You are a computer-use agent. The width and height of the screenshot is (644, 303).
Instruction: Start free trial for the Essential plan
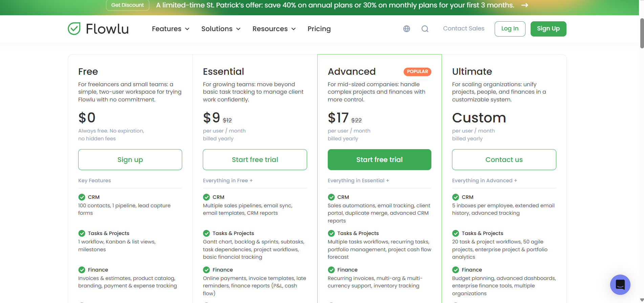(254, 159)
